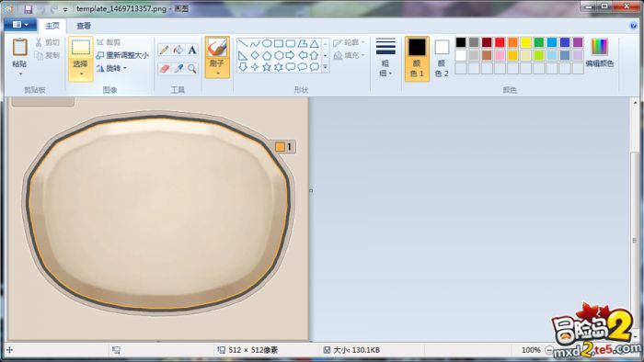Open the Rotate dropdown
The height and width of the screenshot is (362, 644).
click(x=111, y=69)
